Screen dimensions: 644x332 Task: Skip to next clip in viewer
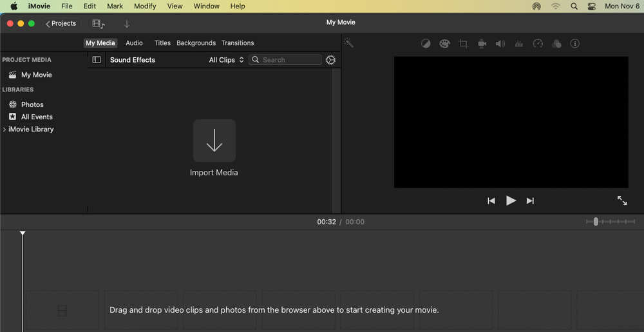pyautogui.click(x=530, y=201)
